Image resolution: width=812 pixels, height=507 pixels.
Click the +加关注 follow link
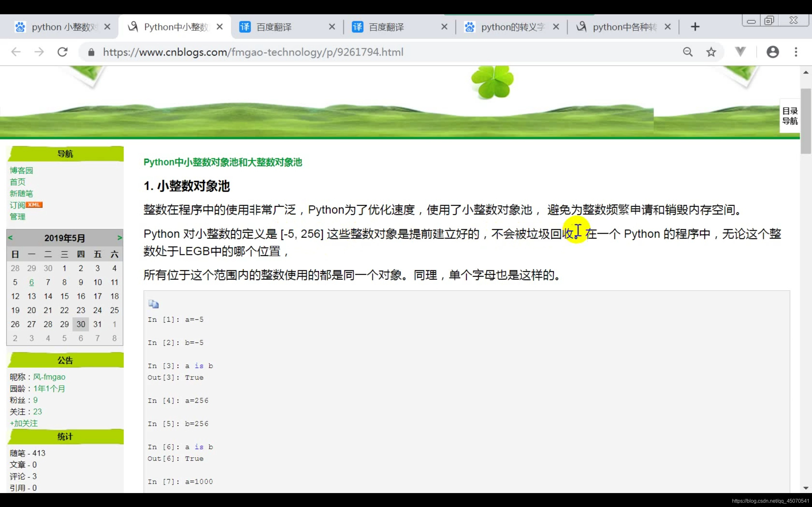pyautogui.click(x=24, y=423)
